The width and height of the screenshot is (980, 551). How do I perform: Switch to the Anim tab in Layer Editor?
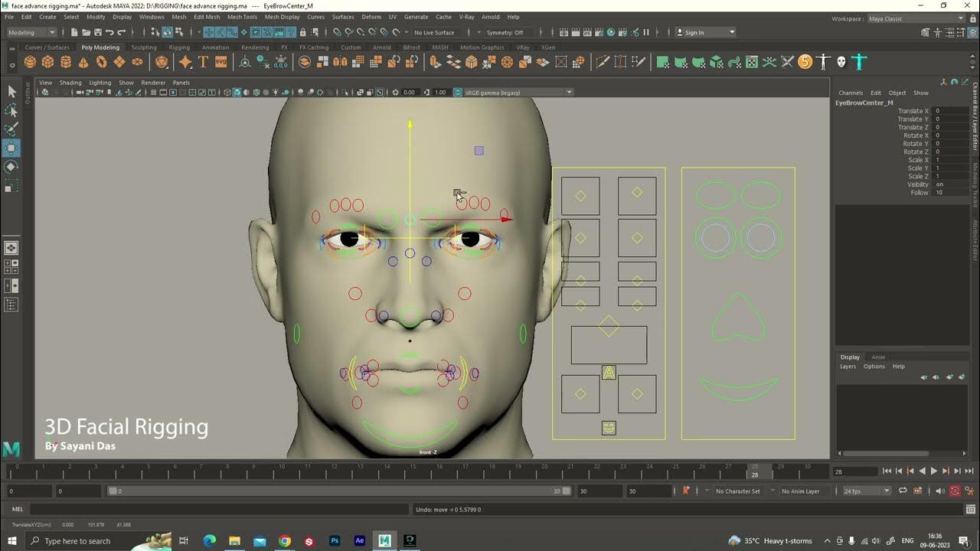(878, 357)
